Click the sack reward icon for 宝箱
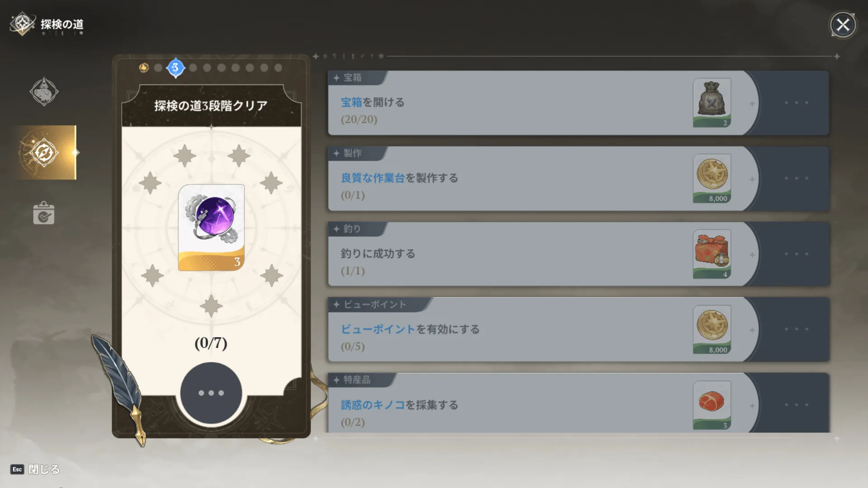Image resolution: width=868 pixels, height=488 pixels. 712,103
